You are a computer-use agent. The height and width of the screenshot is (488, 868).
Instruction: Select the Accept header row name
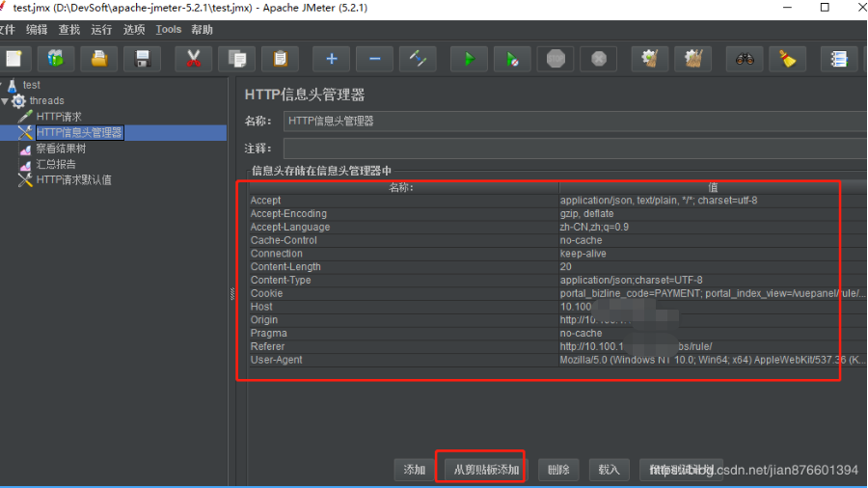coord(265,201)
